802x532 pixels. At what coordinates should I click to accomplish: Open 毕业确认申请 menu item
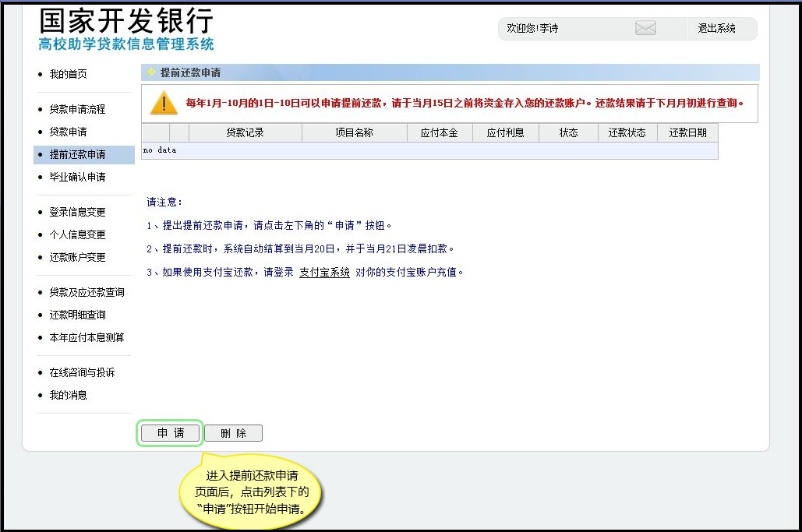tap(77, 177)
